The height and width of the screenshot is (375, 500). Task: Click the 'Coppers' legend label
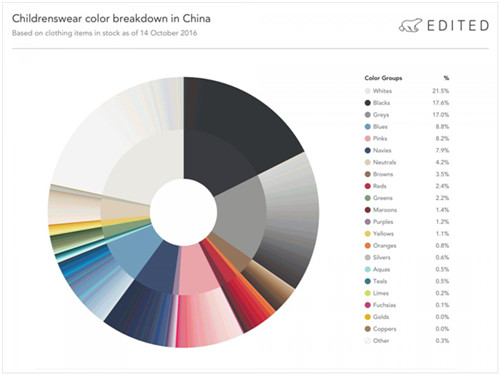coord(385,329)
